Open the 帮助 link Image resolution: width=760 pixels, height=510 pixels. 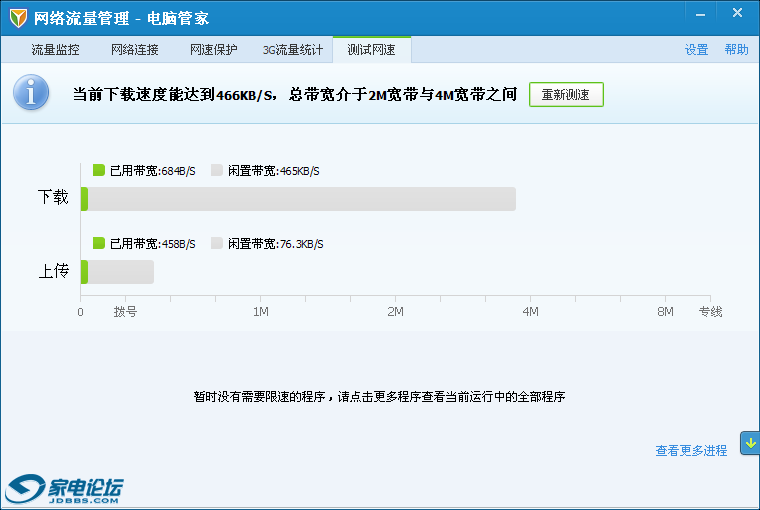[x=736, y=49]
